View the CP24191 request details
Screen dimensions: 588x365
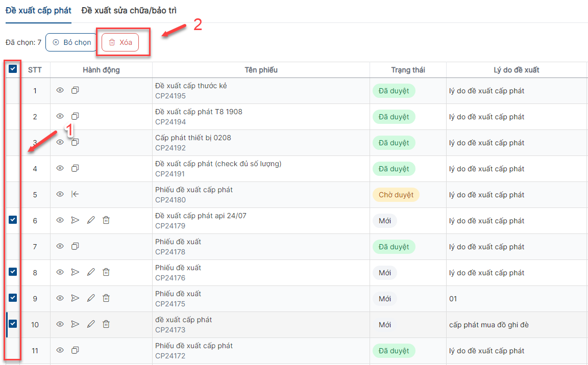pos(60,168)
